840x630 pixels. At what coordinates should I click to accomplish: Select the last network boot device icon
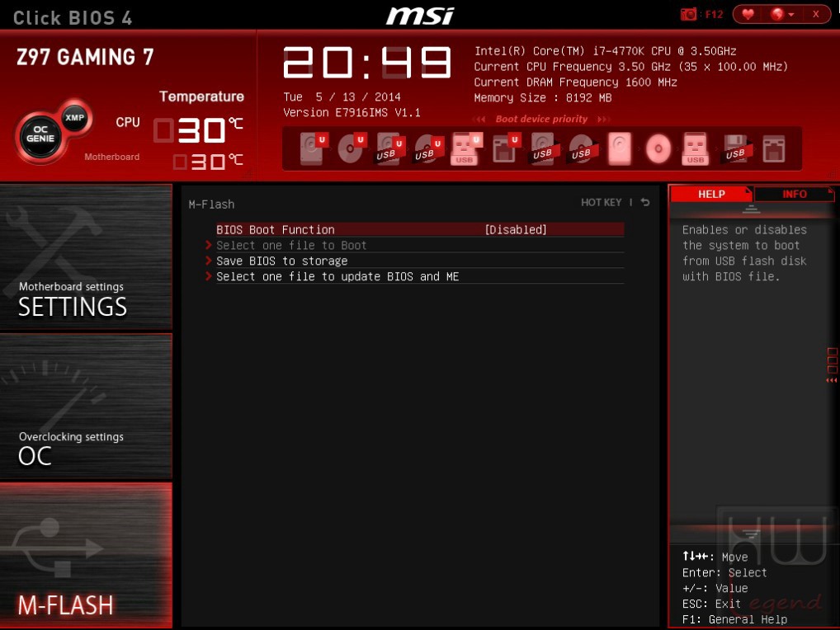point(774,149)
